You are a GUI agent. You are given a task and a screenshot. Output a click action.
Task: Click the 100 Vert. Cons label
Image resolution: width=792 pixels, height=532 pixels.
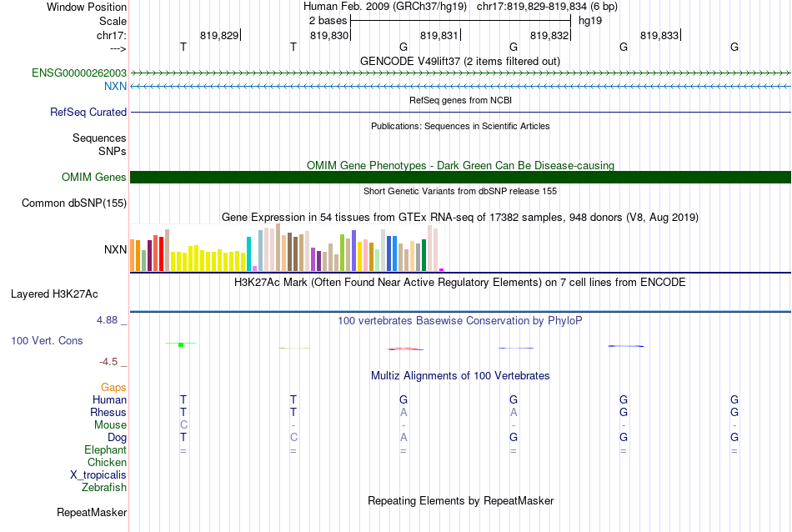(47, 340)
